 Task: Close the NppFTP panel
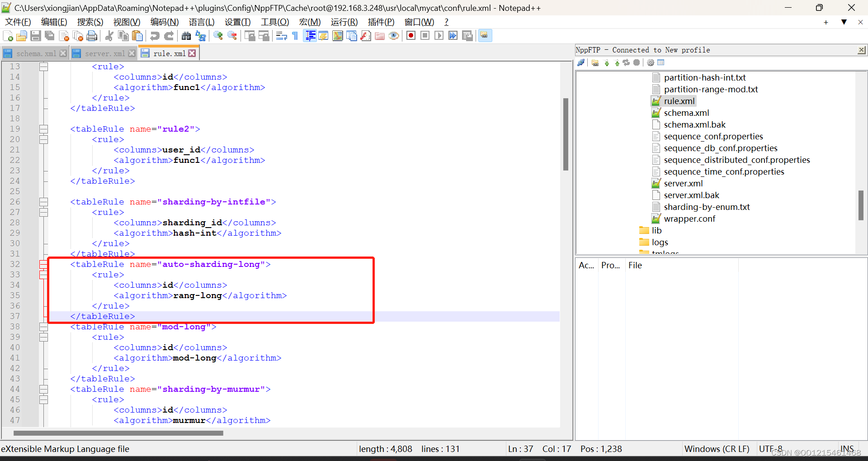(862, 50)
